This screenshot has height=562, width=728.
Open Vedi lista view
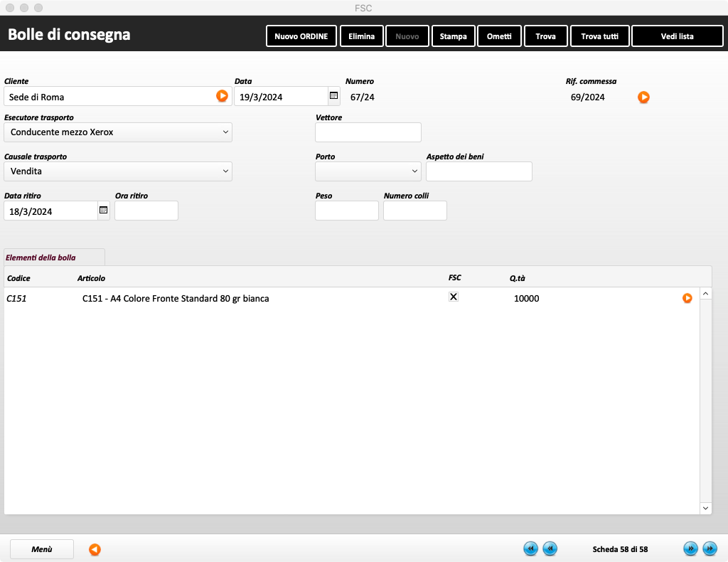point(677,36)
